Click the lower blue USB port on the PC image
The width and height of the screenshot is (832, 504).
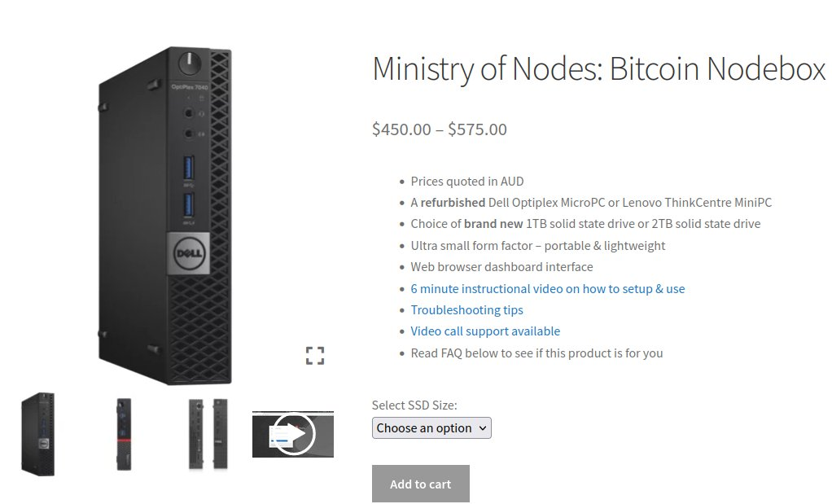pyautogui.click(x=190, y=204)
